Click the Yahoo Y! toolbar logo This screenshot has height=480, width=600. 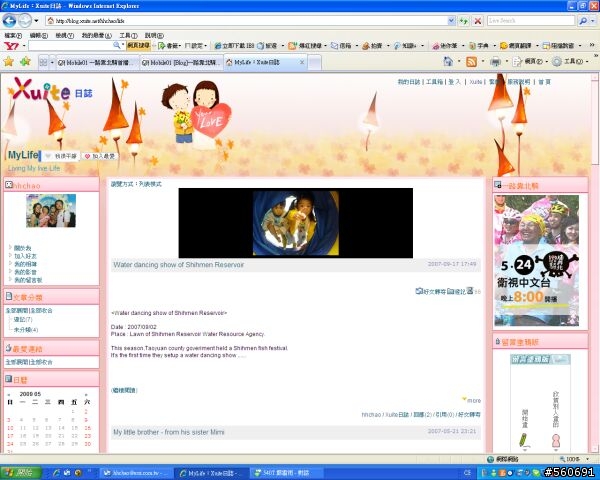coord(11,46)
